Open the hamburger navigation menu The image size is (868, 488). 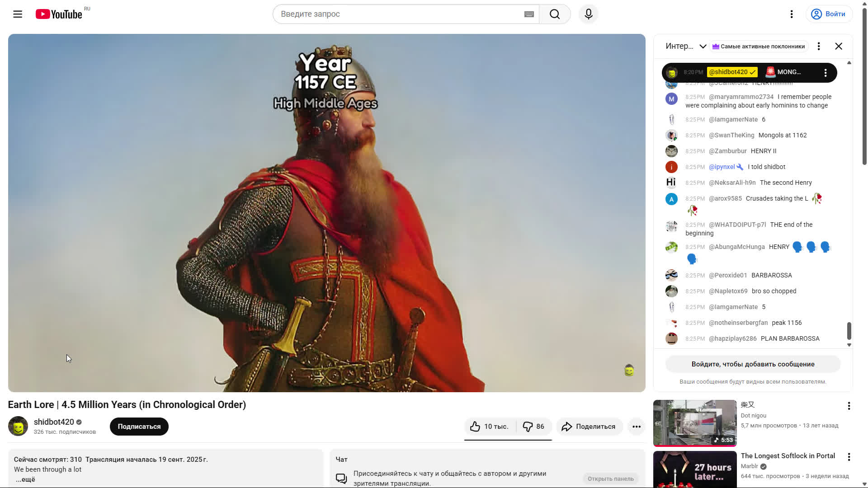pos(18,14)
